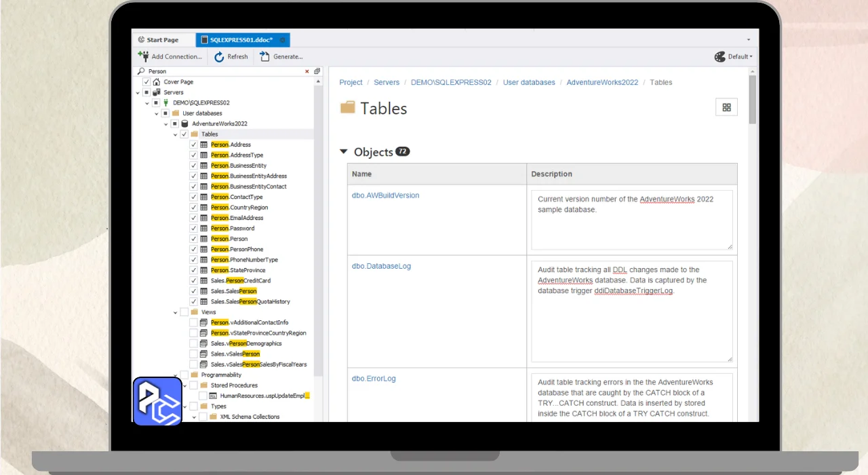The image size is (868, 475).
Task: Open the User databases breadcrumb link
Action: pos(529,82)
